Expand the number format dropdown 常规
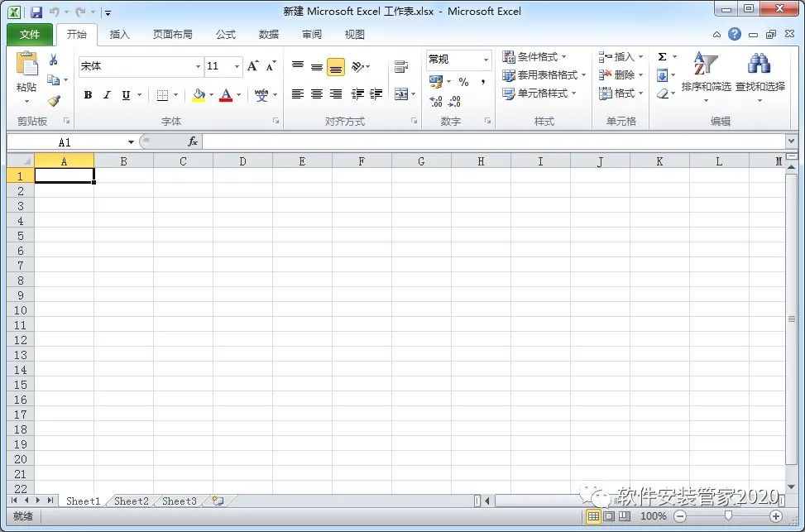Screen dimensions: 805x532 coord(485,60)
